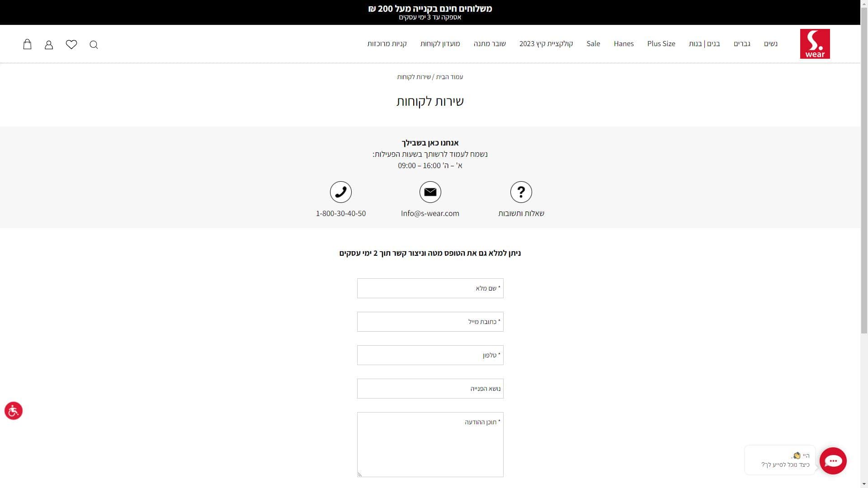Screen dimensions: 868x488
Task: Go home via S.wear logo
Action: (815, 44)
